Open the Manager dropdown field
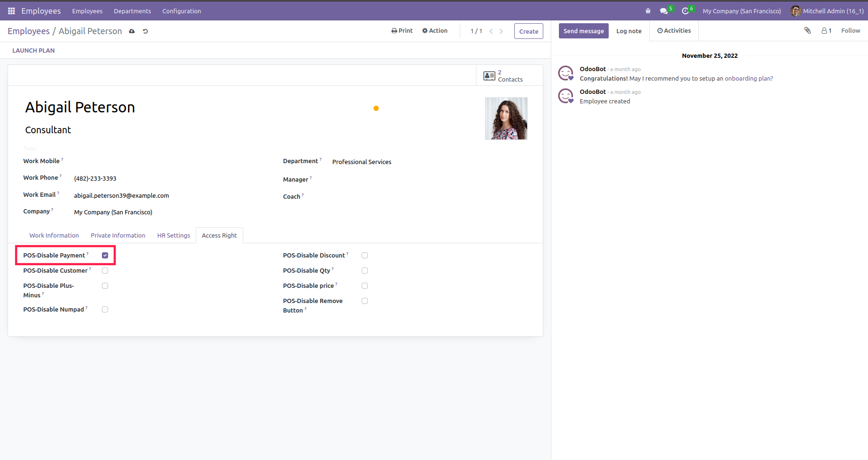This screenshot has height=460, width=868. click(429, 179)
